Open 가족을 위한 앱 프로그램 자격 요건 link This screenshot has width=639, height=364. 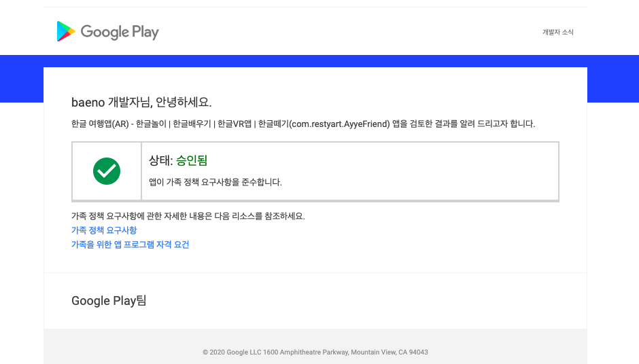[x=130, y=244]
